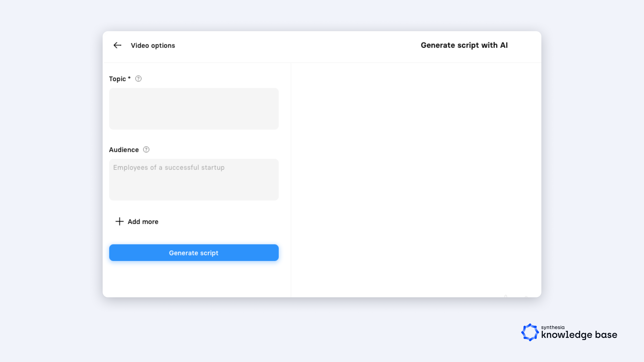Expand more fields with Add more
Screen dimensions: 644x362
coord(143,222)
